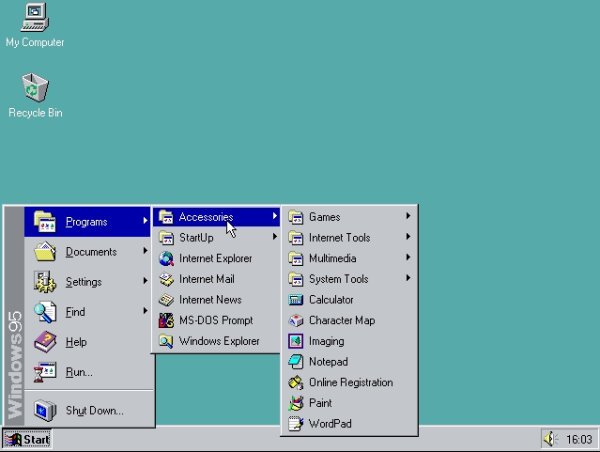Click the Imaging program icon
Viewport: 600px width, 452px height.
296,341
